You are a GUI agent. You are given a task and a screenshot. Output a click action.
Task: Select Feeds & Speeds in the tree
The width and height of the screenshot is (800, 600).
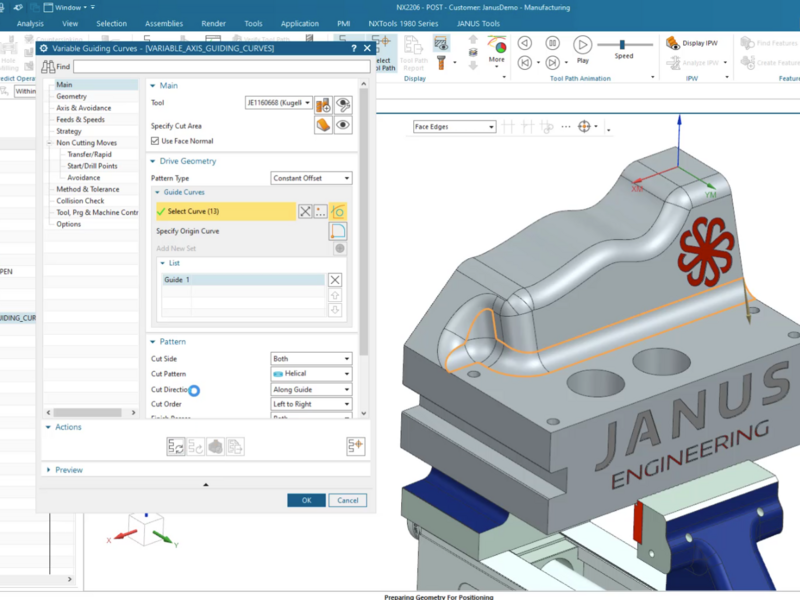pyautogui.click(x=81, y=119)
